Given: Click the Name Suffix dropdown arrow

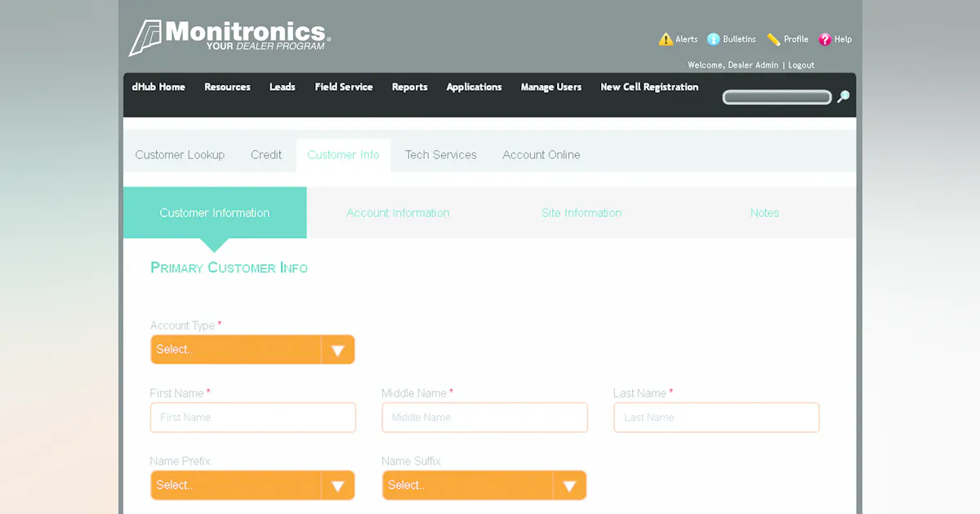Looking at the screenshot, I should [x=570, y=485].
